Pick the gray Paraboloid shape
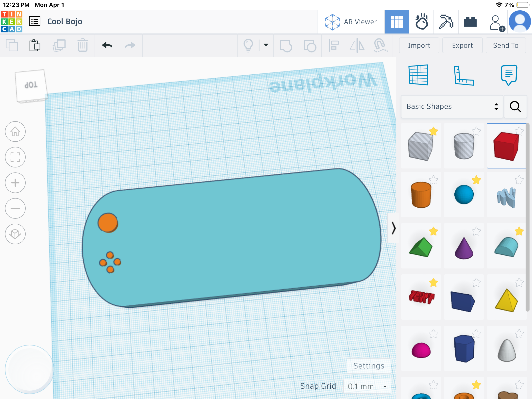This screenshot has height=399, width=532. (507, 350)
